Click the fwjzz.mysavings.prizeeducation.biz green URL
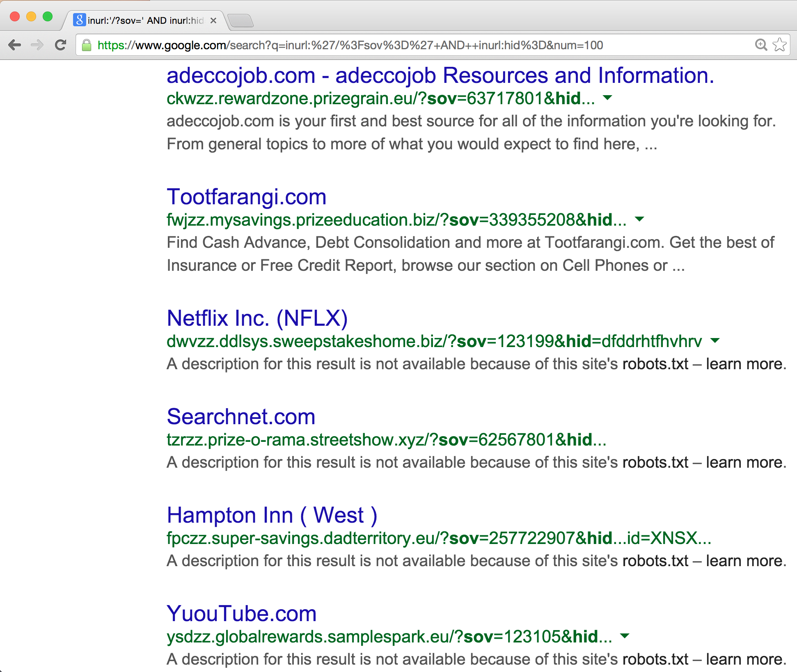This screenshot has width=797, height=672. click(x=397, y=220)
